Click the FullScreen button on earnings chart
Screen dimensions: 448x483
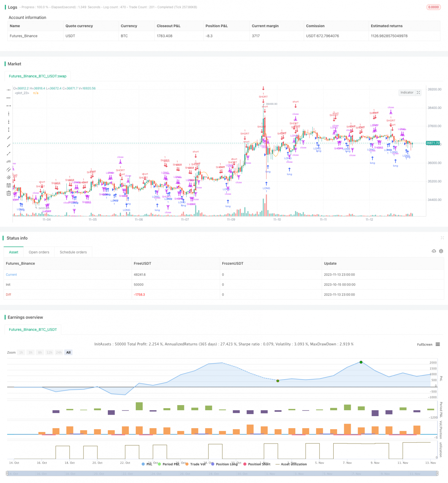[425, 344]
